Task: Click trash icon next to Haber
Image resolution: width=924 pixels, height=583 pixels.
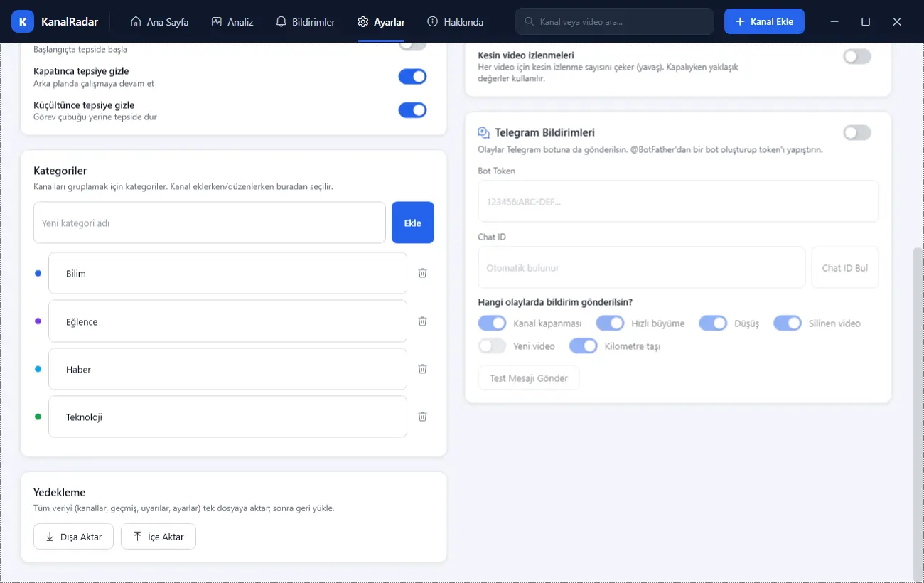Action: pyautogui.click(x=422, y=369)
